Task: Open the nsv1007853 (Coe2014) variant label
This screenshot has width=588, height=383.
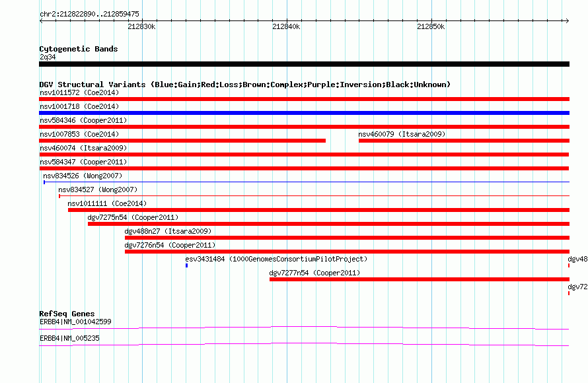Action: (x=79, y=134)
